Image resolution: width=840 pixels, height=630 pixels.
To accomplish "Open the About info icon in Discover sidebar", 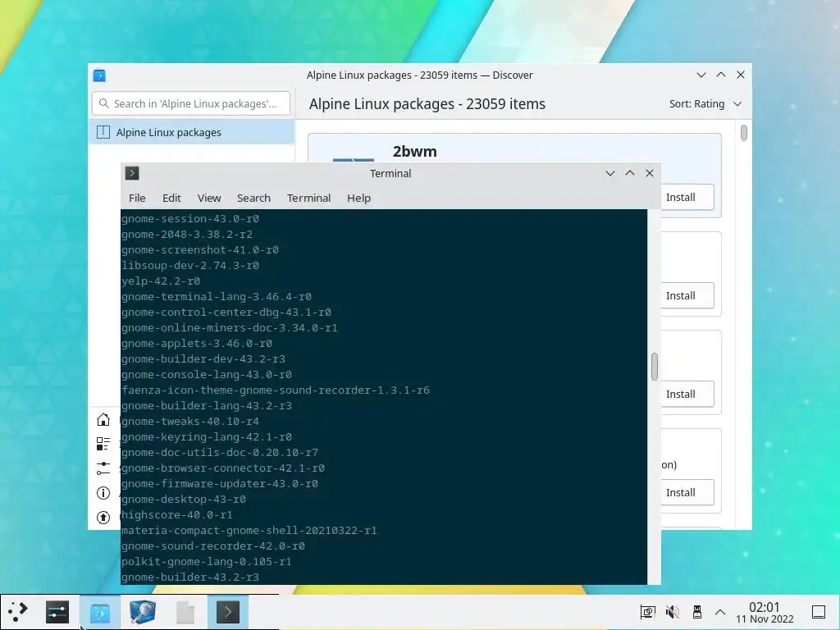I will tap(103, 493).
